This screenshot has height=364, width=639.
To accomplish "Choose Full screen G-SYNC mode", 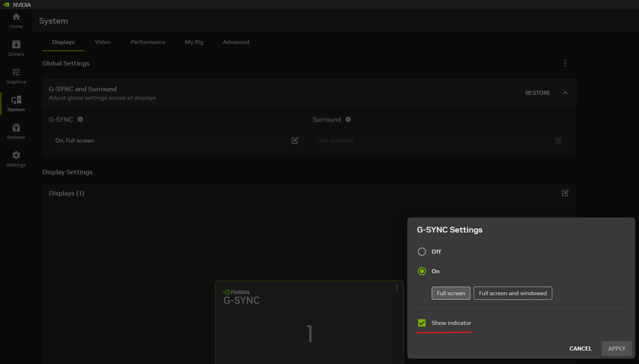I will point(451,293).
